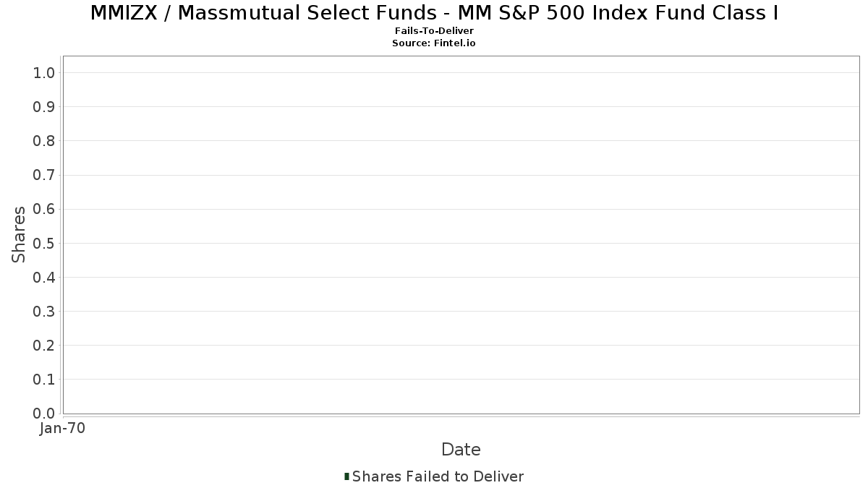868x488 pixels.
Task: Click the Shares y-axis title
Action: 19,235
